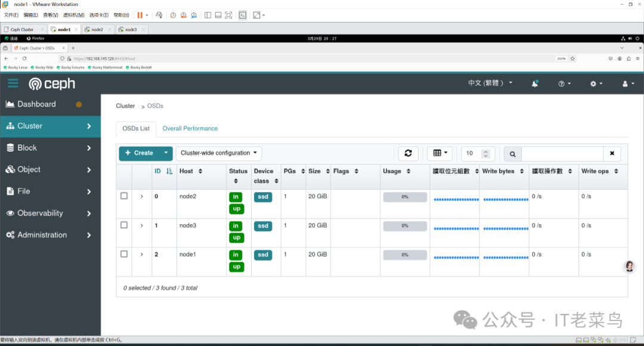
Task: Open a new Firefox tab with plus
Action: [x=73, y=48]
